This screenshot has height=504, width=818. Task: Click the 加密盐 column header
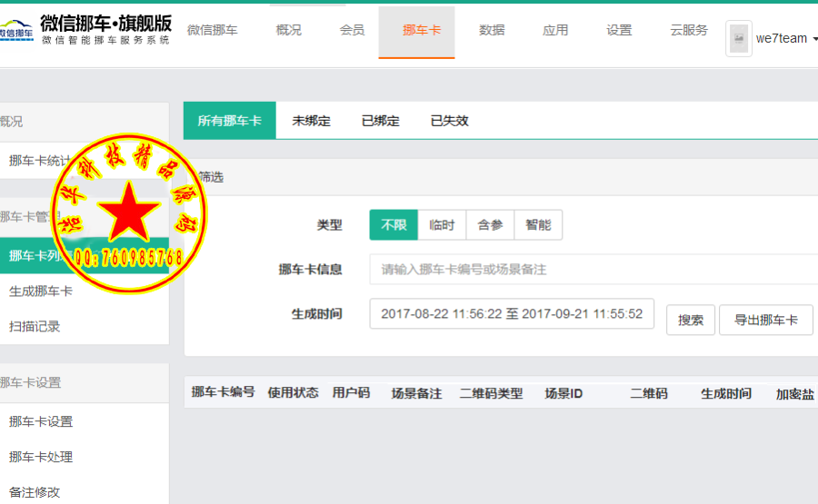pos(795,394)
